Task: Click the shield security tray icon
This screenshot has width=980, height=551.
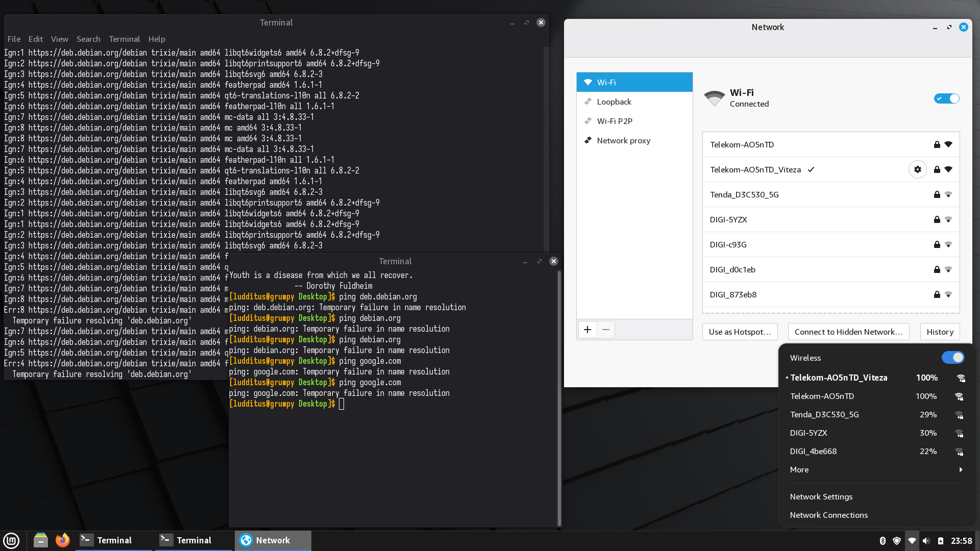Action: tap(897, 541)
